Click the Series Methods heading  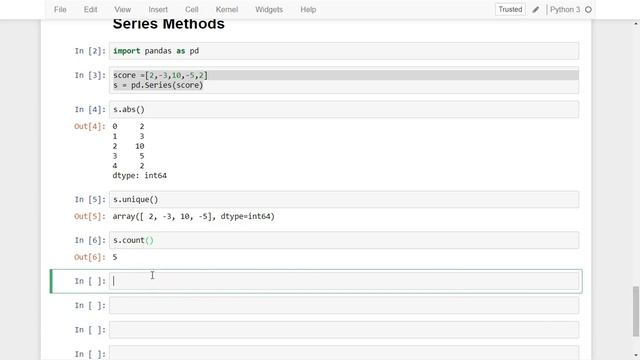[x=169, y=24]
